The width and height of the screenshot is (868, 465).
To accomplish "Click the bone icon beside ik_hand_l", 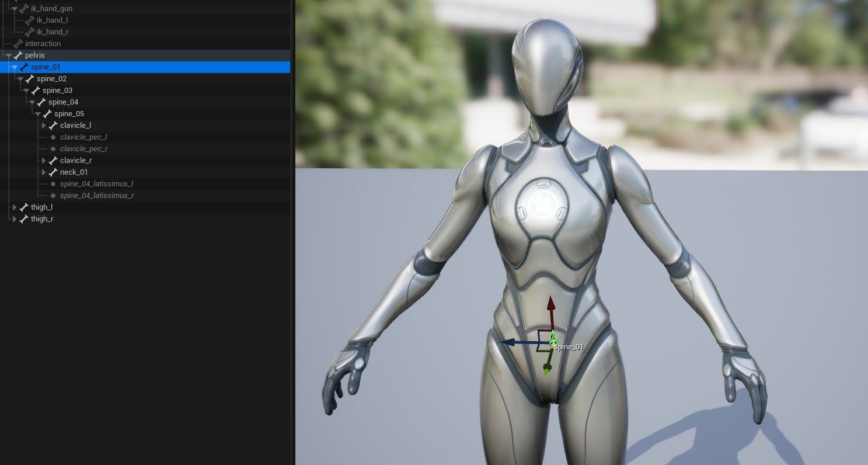I will (x=30, y=20).
